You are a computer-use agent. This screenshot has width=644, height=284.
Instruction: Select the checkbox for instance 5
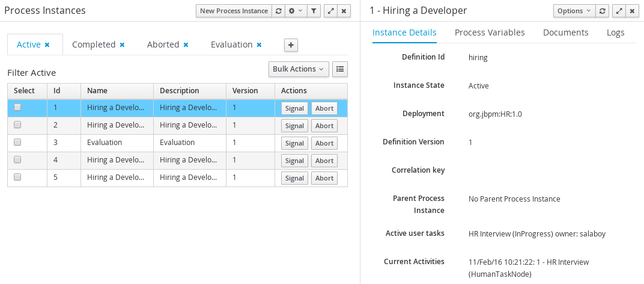[x=17, y=177]
